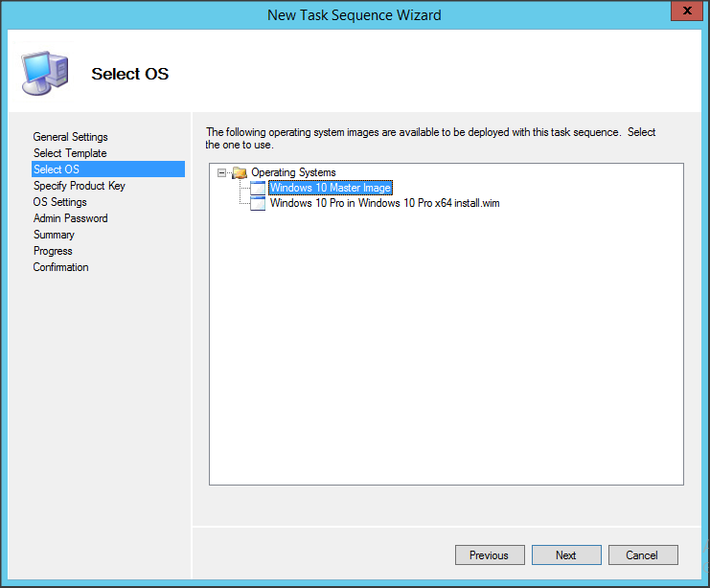Viewport: 710px width, 588px height.
Task: Go to the Admin Password step
Action: 70,218
